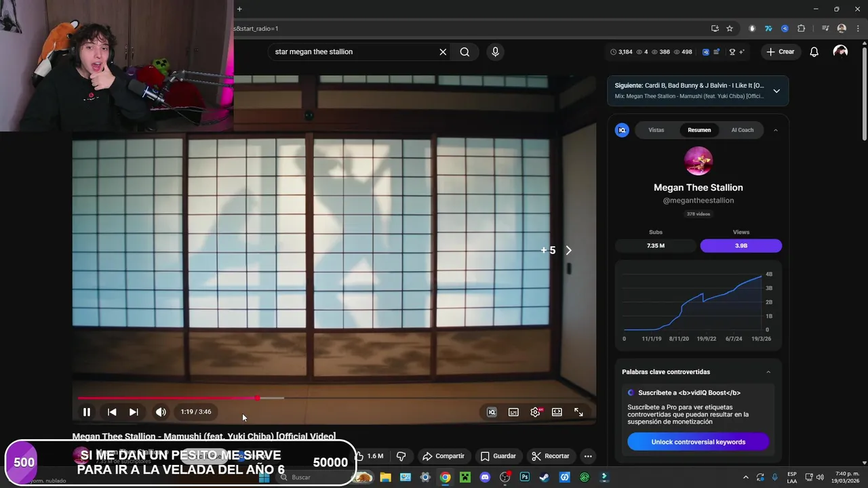Image resolution: width=868 pixels, height=488 pixels.
Task: Open more actions three-dot menu
Action: coord(588,456)
